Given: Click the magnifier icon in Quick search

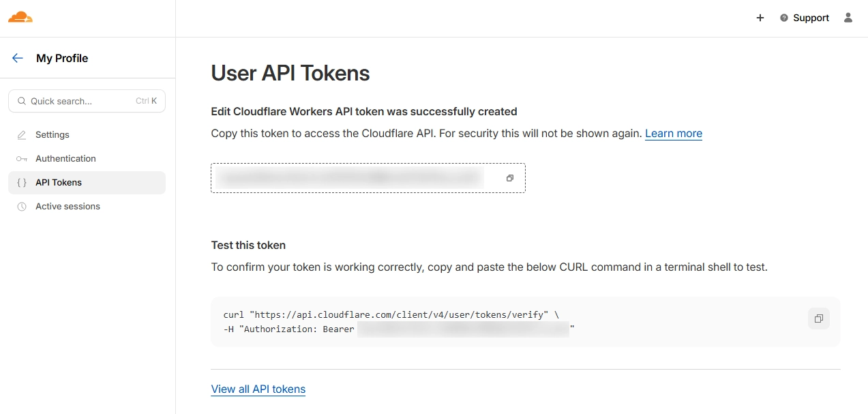Looking at the screenshot, I should click(22, 101).
